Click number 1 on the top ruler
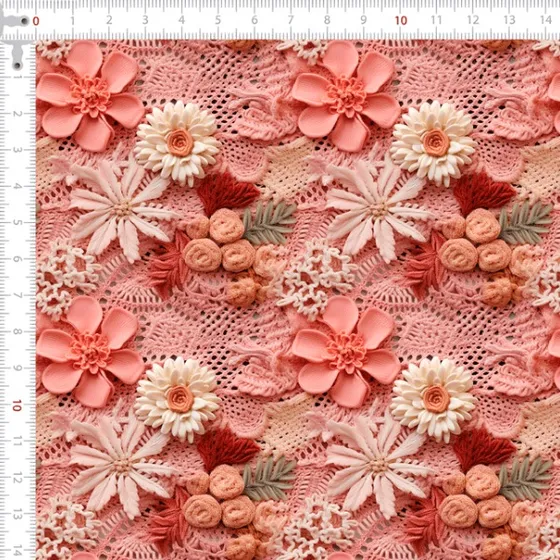 tap(72, 20)
